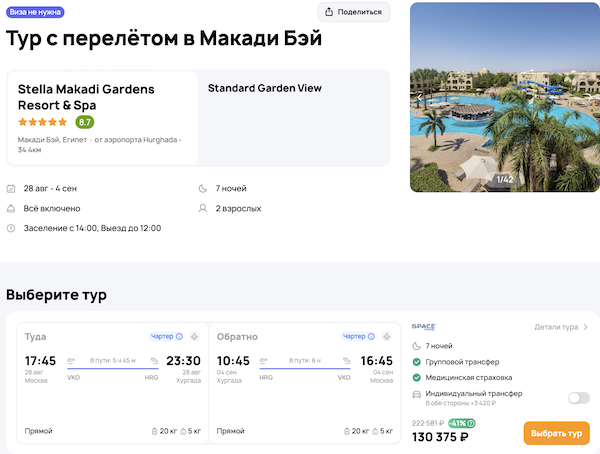Expand Детали тура chevron
Screen dimensions: 600x454
coord(561,327)
